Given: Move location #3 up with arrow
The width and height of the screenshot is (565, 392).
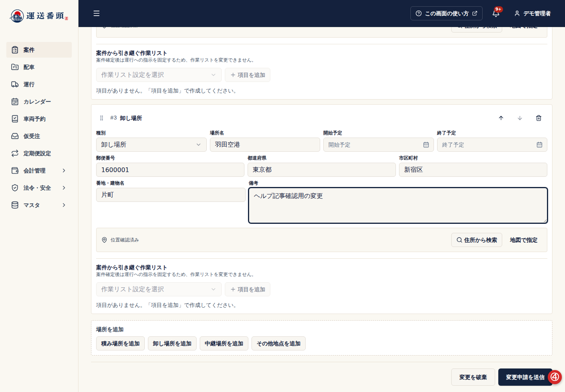Looking at the screenshot, I should (x=501, y=118).
